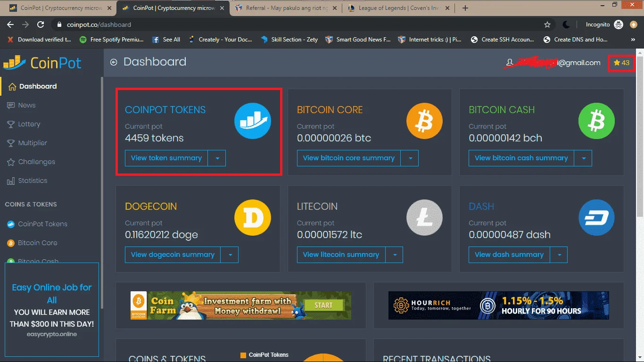Open a new tab with the plus button

465,8
